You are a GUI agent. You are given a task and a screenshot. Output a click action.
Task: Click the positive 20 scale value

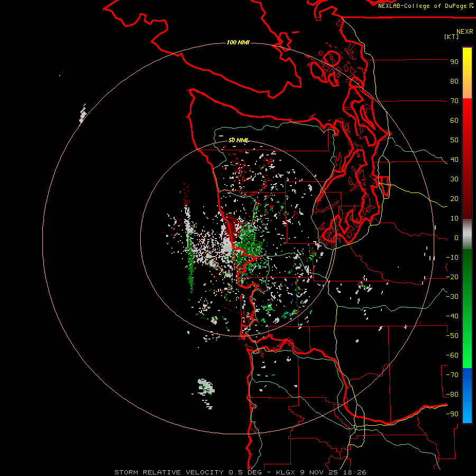tap(454, 199)
